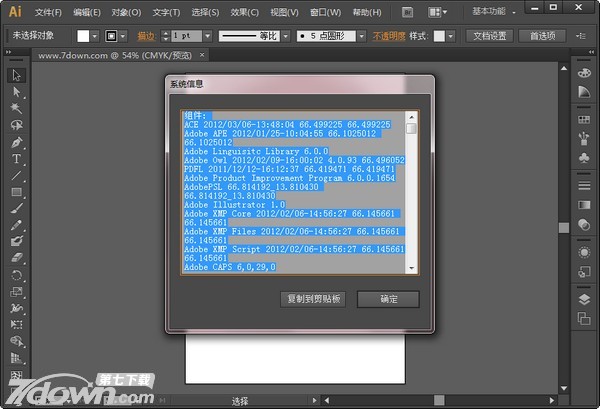Click the stroke color swatch box

point(111,36)
